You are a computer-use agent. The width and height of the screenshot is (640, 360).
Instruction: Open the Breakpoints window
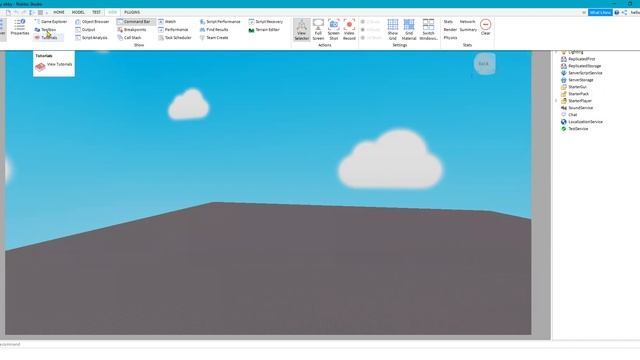(131, 30)
